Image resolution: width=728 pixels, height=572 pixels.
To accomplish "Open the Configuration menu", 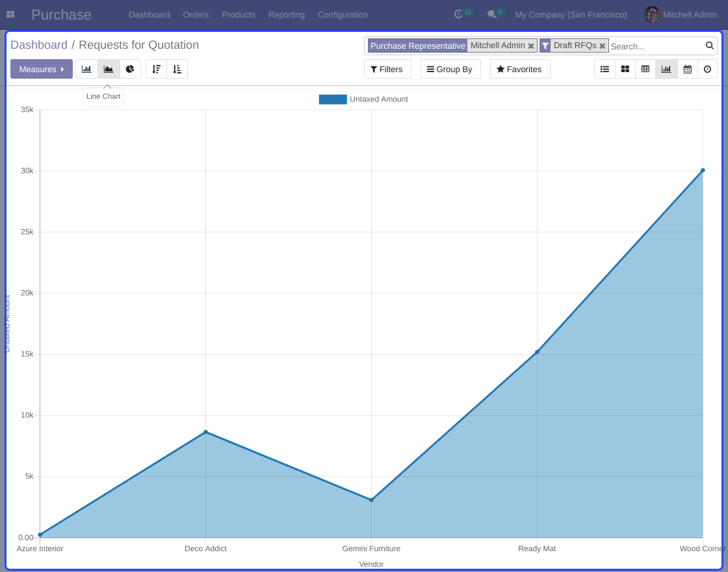I will (343, 15).
